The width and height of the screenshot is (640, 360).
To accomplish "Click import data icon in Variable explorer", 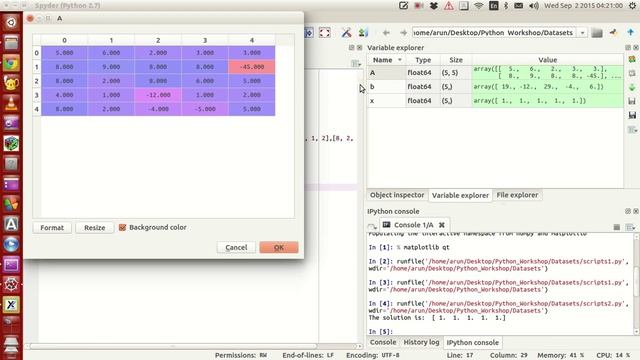I will point(632,87).
